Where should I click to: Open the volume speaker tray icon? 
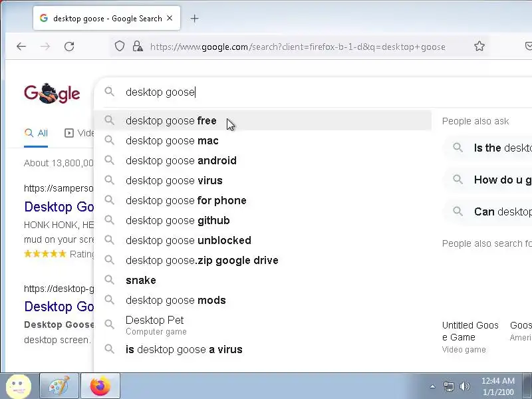(464, 386)
